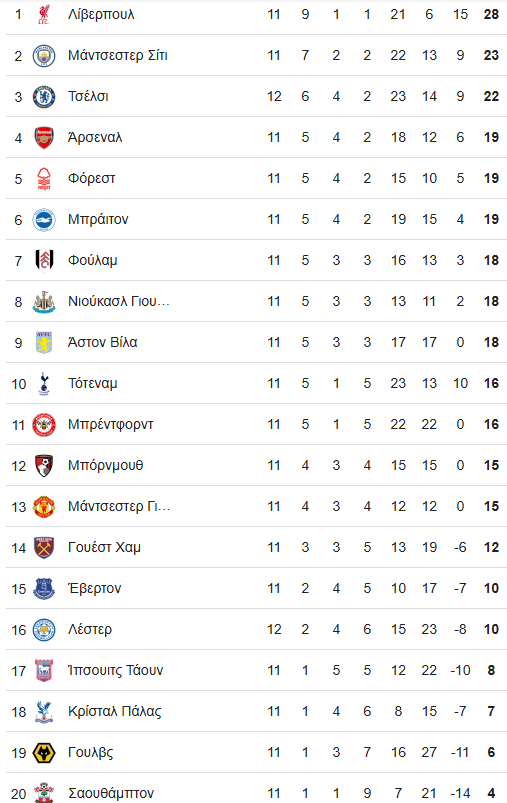Click the Σαουθάμπτον team name
The image size is (507, 803).
[x=111, y=793]
